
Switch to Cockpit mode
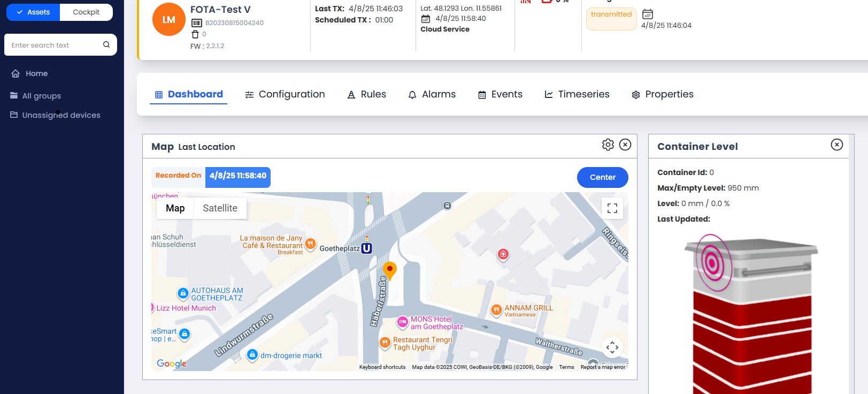point(86,12)
